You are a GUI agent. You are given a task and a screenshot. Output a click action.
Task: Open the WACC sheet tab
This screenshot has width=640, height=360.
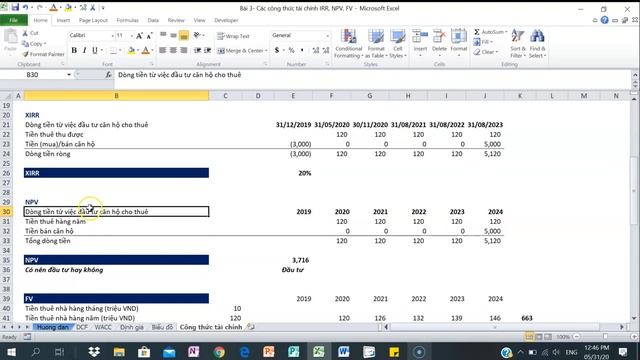[x=103, y=327]
